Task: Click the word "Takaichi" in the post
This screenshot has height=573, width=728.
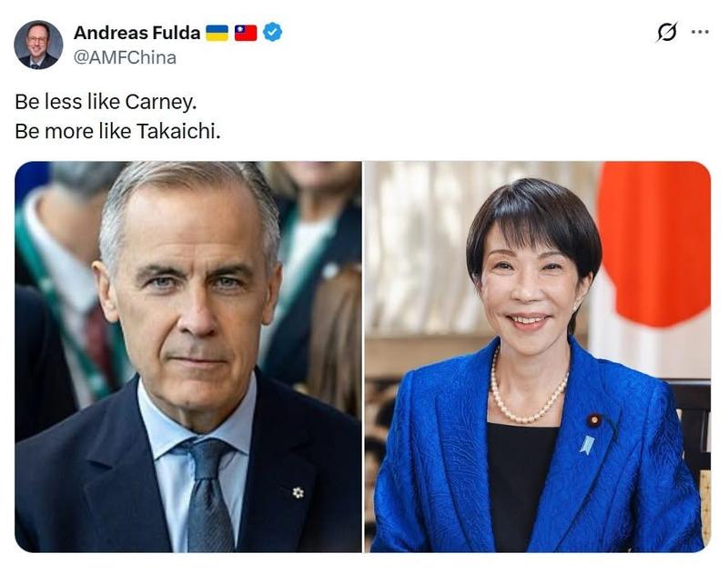Action: 176,131
